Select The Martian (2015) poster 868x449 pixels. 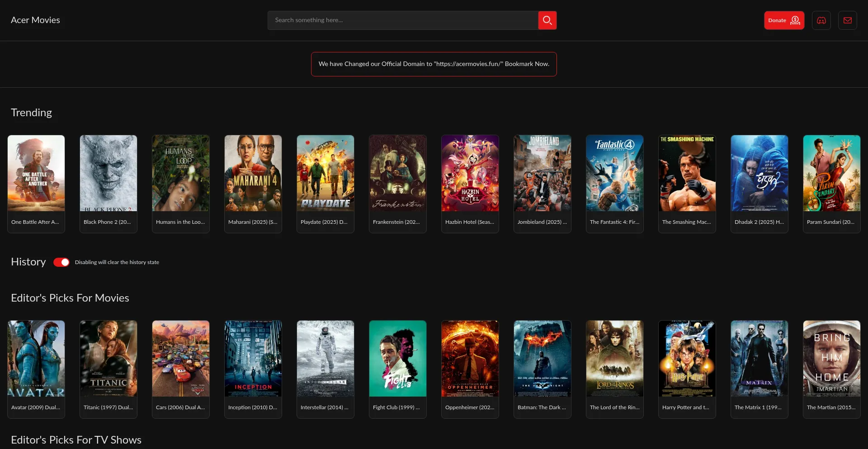coord(832,359)
